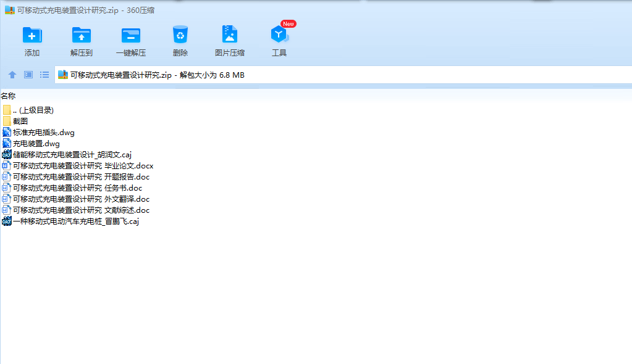This screenshot has width=632, height=364.
Task: Click the 删除 (Delete) recycle icon
Action: [180, 35]
